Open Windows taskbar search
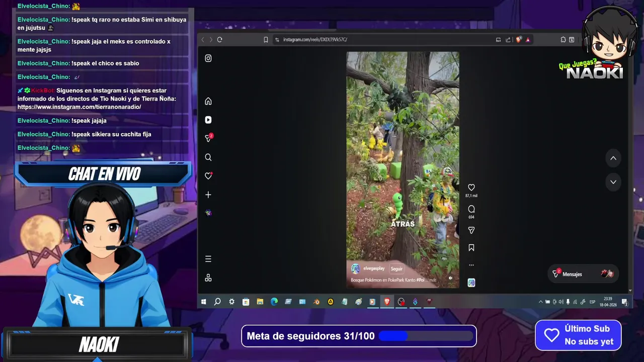 click(217, 302)
